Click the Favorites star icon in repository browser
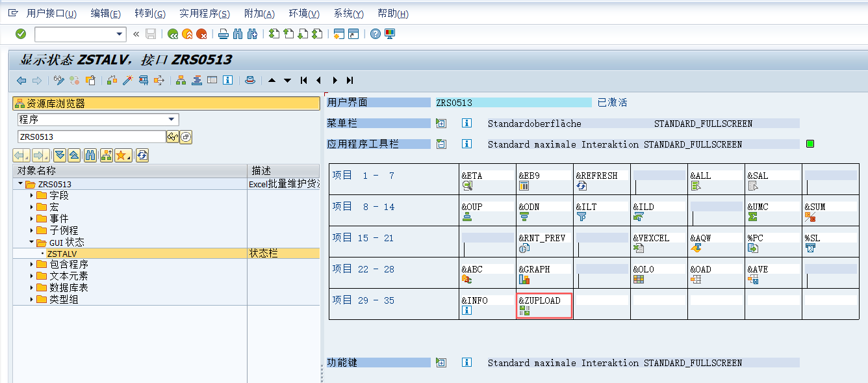868x383 pixels. pyautogui.click(x=123, y=155)
